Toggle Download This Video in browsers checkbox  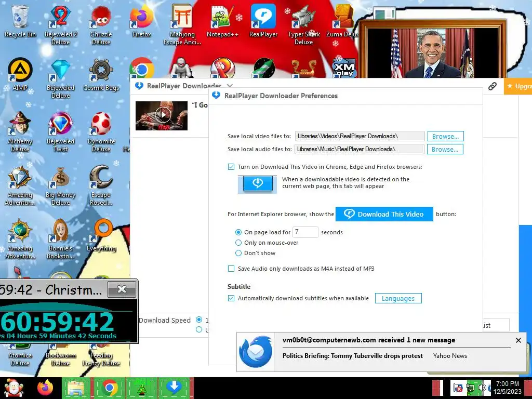pyautogui.click(x=231, y=167)
